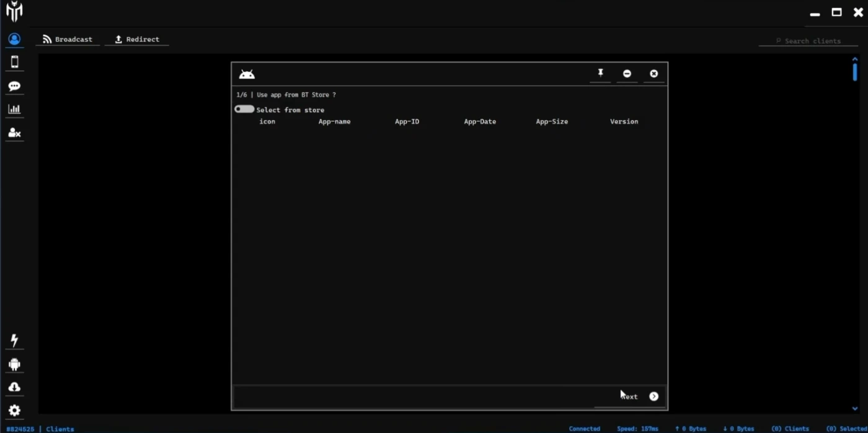Close the dialog with the X circle
Screen dimensions: 868x433
tap(653, 74)
